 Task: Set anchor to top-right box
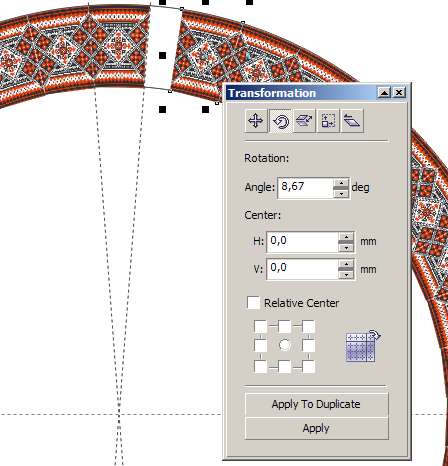point(308,326)
